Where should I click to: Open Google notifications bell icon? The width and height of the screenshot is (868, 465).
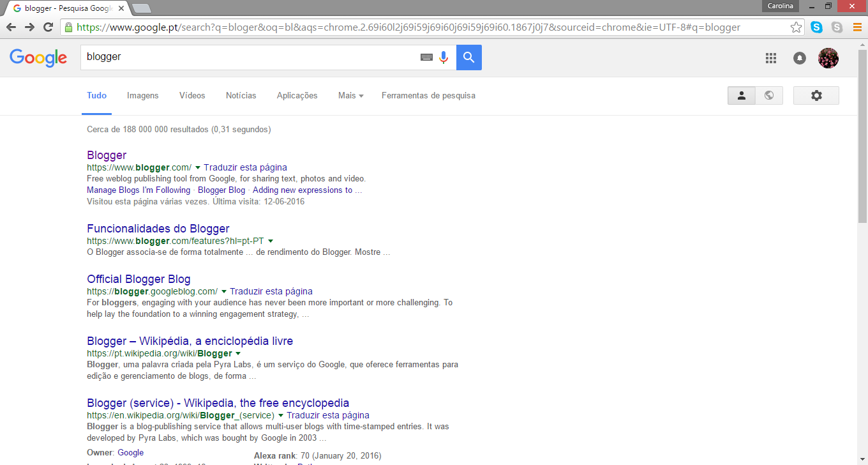[x=800, y=58]
